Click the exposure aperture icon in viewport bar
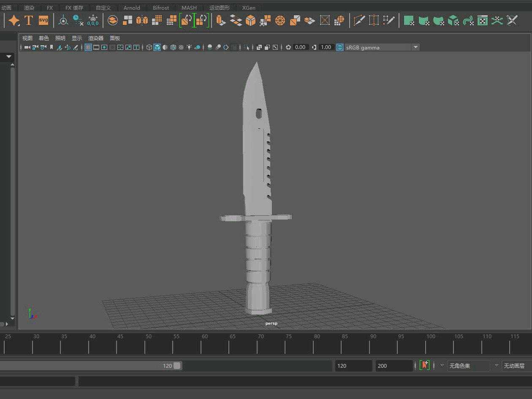Image resolution: width=532 pixels, height=399 pixels. [x=288, y=47]
